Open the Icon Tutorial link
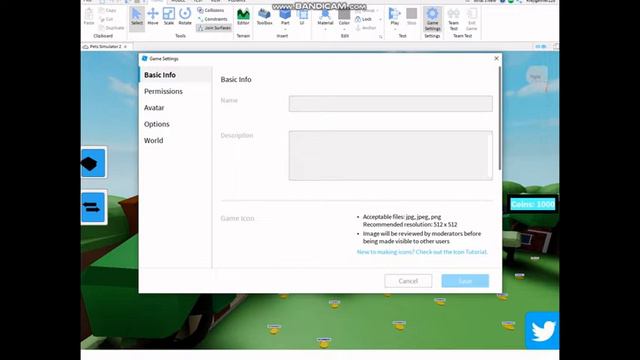 click(x=422, y=252)
